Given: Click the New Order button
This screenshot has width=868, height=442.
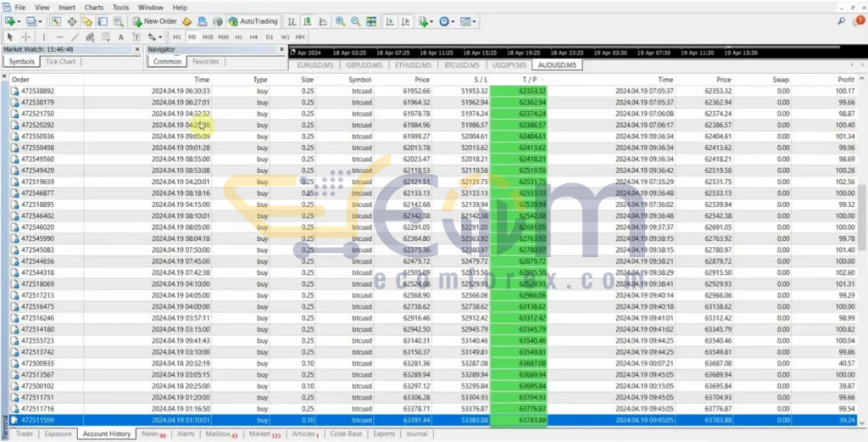Looking at the screenshot, I should (154, 21).
